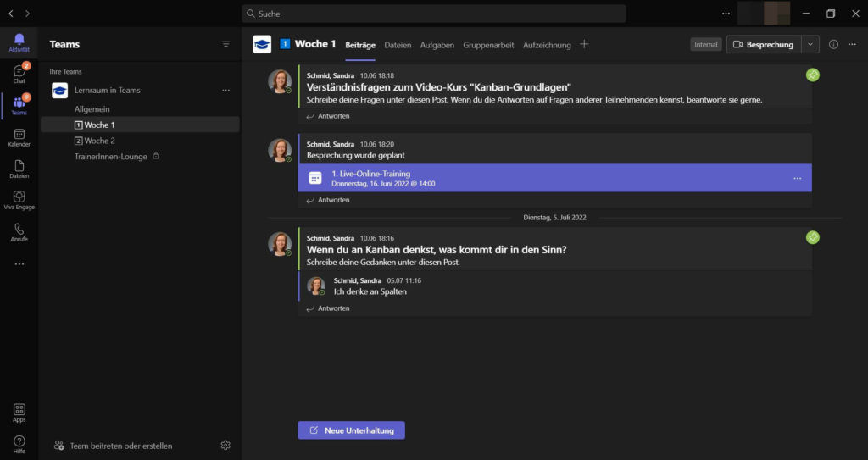868x460 pixels.
Task: Click 'Wenn du an Kanban denkst' post title
Action: tap(437, 250)
